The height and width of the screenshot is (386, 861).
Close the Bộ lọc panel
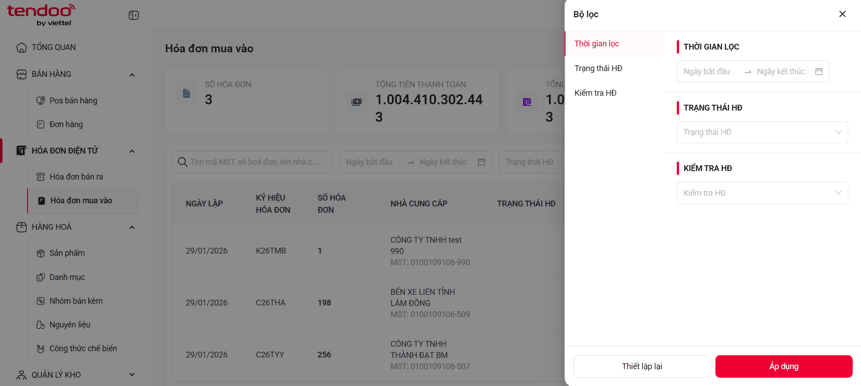coord(842,14)
